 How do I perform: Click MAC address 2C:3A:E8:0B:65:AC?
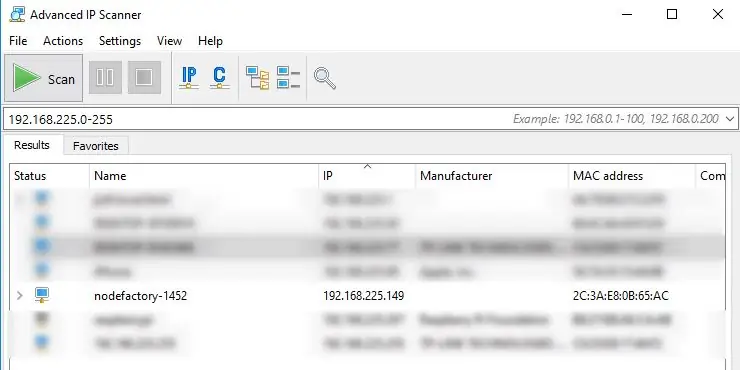point(621,296)
